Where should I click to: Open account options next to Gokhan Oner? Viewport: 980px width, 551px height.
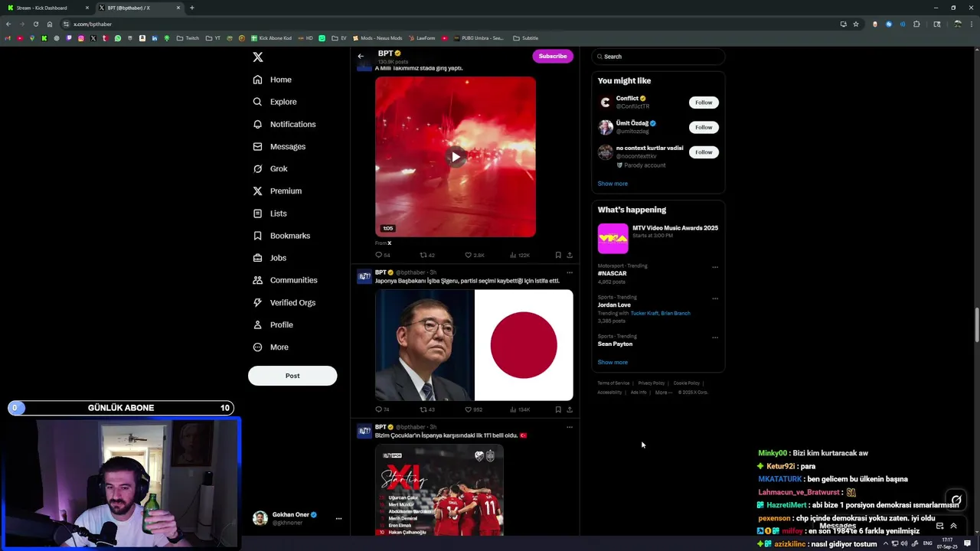(338, 518)
